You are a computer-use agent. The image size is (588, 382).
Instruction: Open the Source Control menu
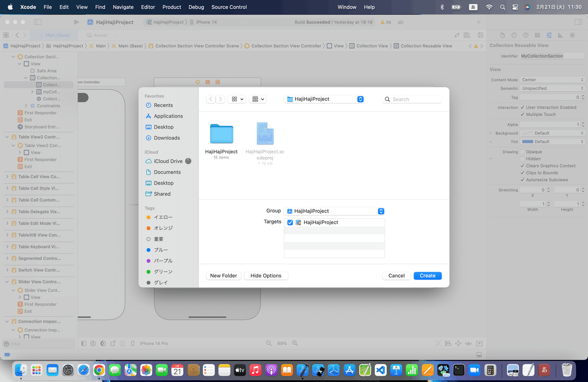(x=229, y=7)
